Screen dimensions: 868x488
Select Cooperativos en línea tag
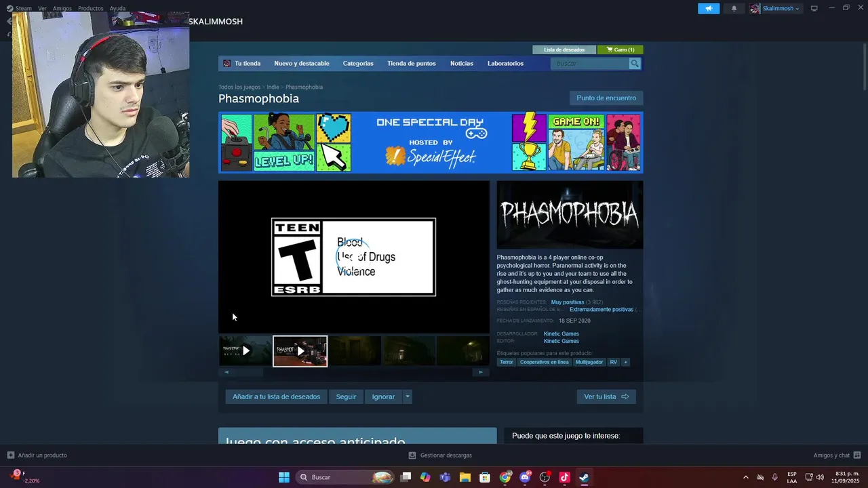pos(545,362)
